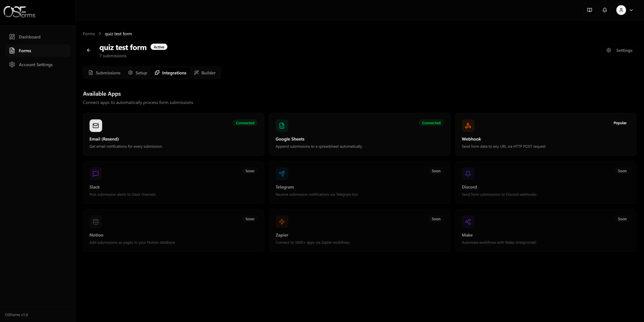
Task: Check notifications with the bell icon
Action: pyautogui.click(x=605, y=10)
